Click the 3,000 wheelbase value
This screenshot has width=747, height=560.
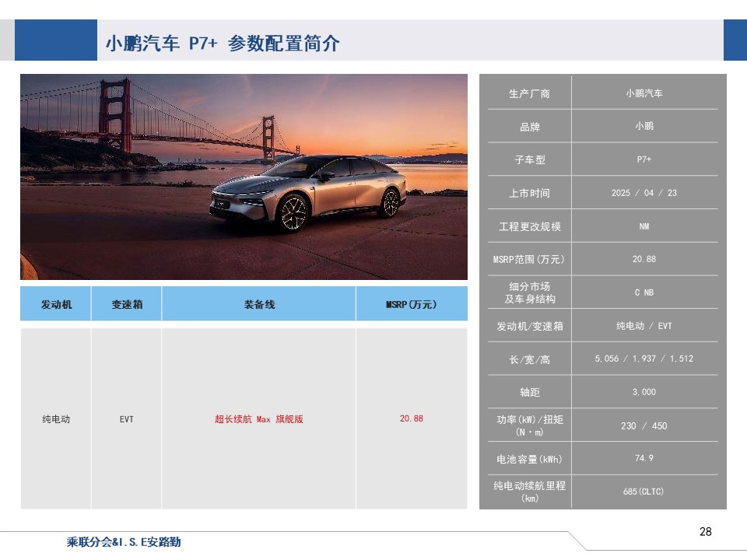(644, 392)
